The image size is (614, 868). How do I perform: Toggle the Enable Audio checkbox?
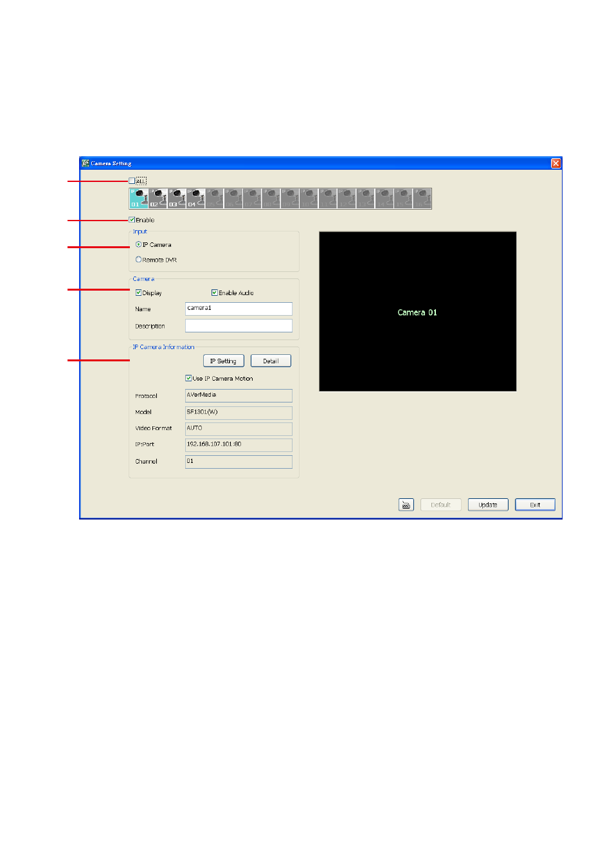coord(215,293)
